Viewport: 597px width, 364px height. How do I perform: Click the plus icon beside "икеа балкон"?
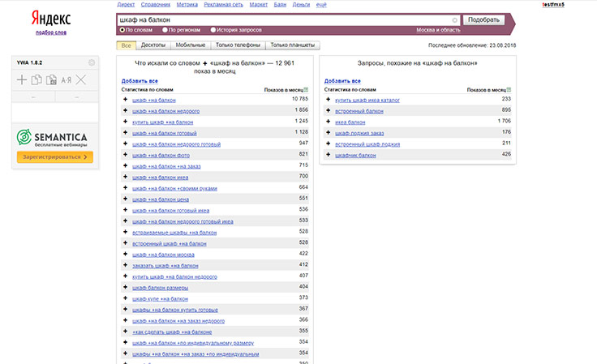click(x=329, y=121)
